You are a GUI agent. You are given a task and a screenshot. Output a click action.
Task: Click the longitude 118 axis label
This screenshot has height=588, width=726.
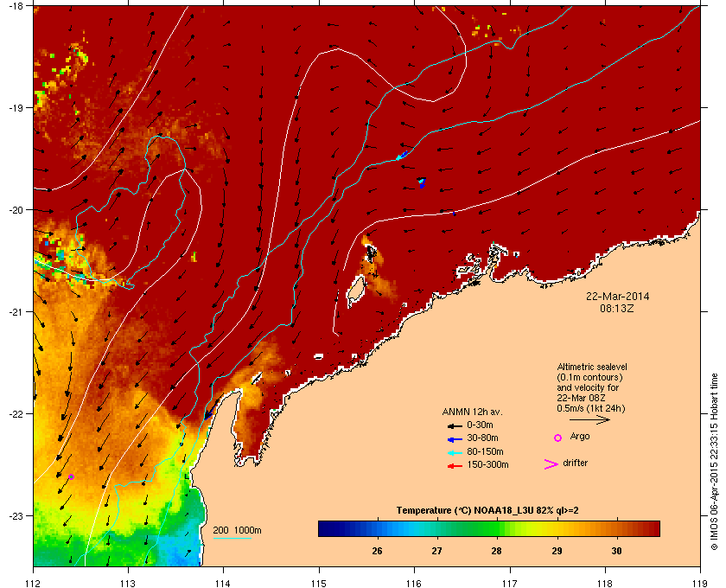[605, 584]
